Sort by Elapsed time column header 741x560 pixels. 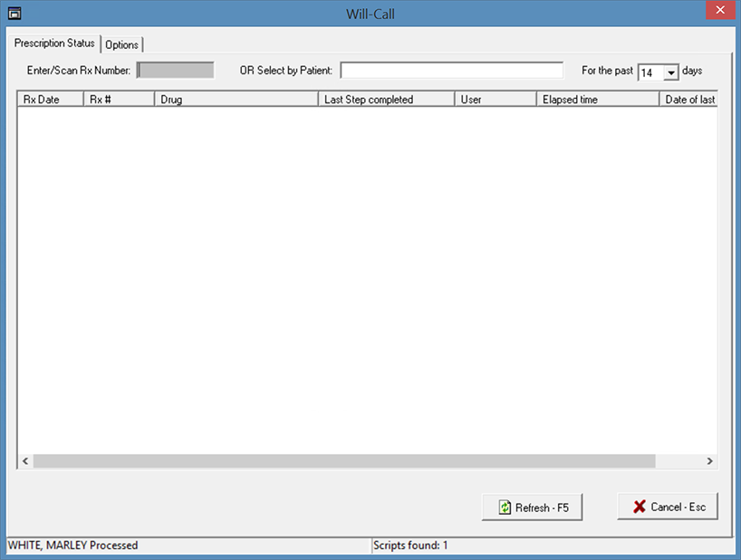click(597, 100)
